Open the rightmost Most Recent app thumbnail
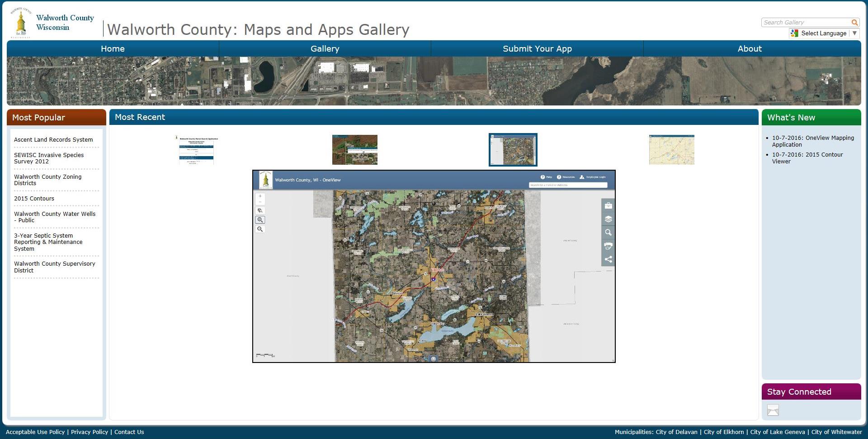 [671, 149]
